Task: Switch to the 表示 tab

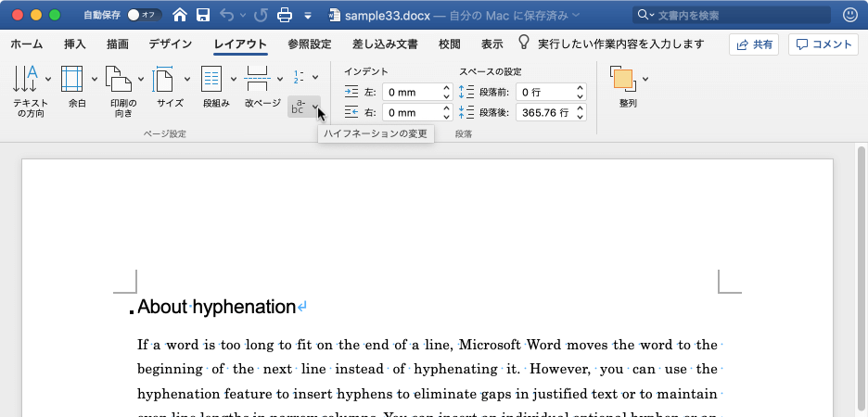Action: (x=491, y=44)
